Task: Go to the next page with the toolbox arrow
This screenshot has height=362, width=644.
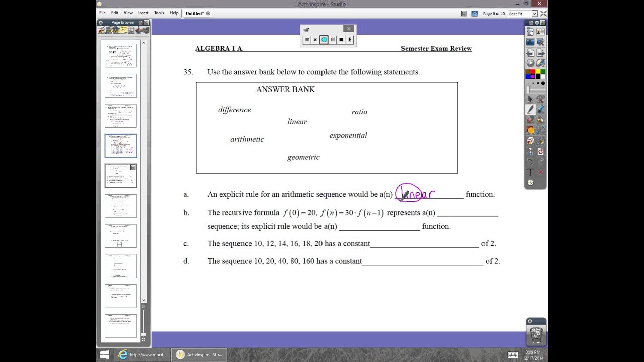Action: point(541,52)
